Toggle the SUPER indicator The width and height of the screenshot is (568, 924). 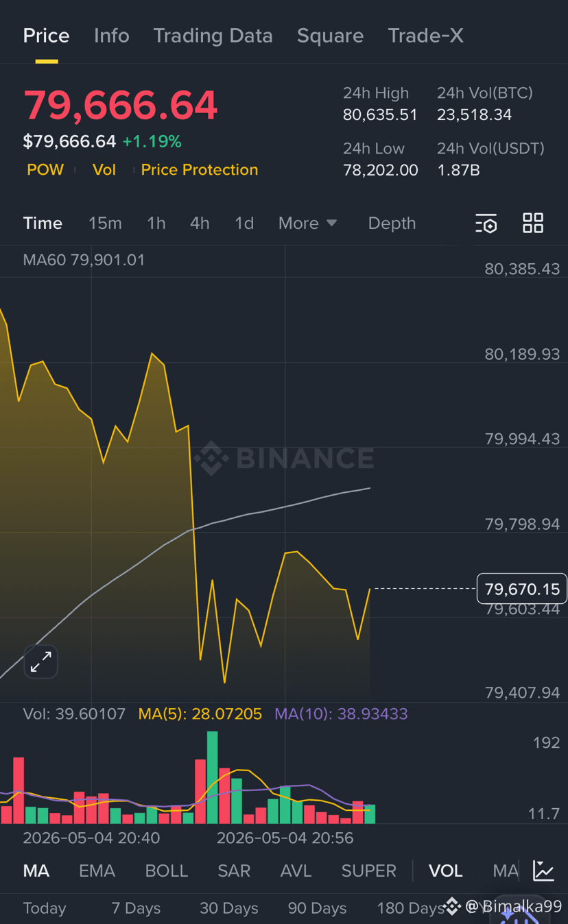(x=369, y=871)
